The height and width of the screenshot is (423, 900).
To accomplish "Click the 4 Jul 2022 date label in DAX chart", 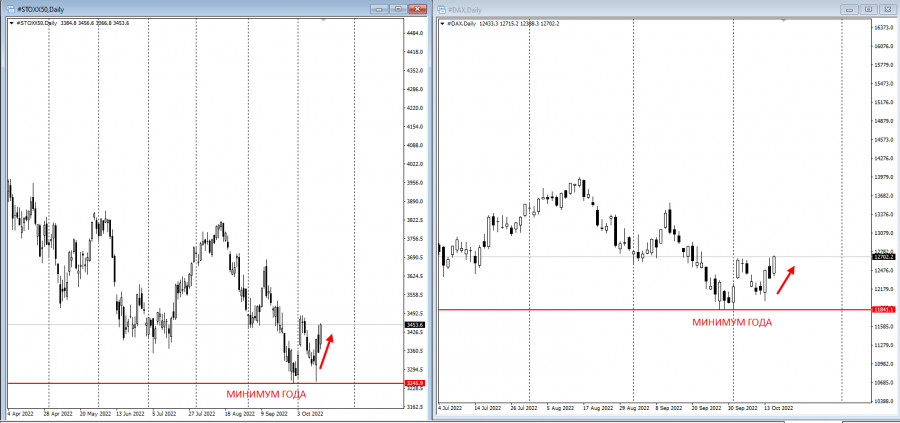I will click(x=450, y=408).
